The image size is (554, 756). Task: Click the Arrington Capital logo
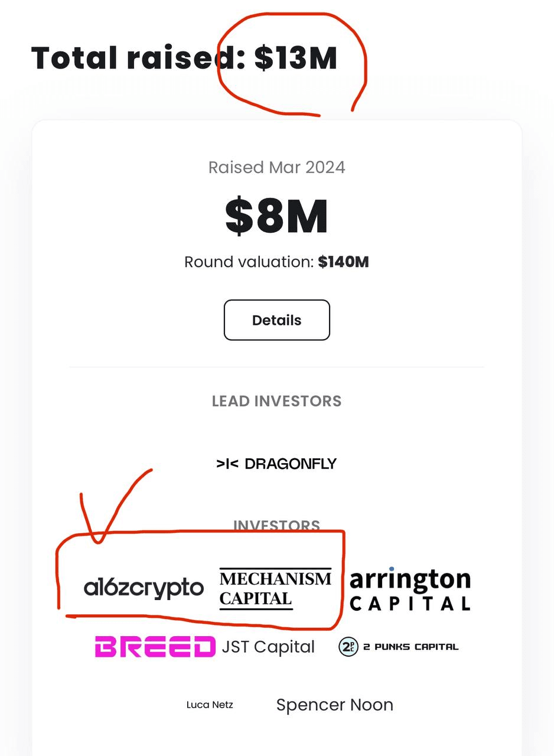coord(410,589)
